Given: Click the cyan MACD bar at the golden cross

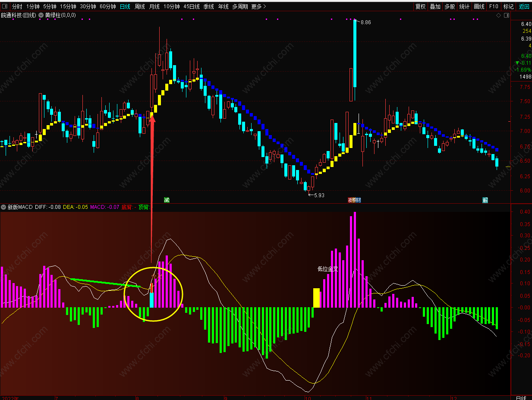Looking at the screenshot, I should 151,300.
